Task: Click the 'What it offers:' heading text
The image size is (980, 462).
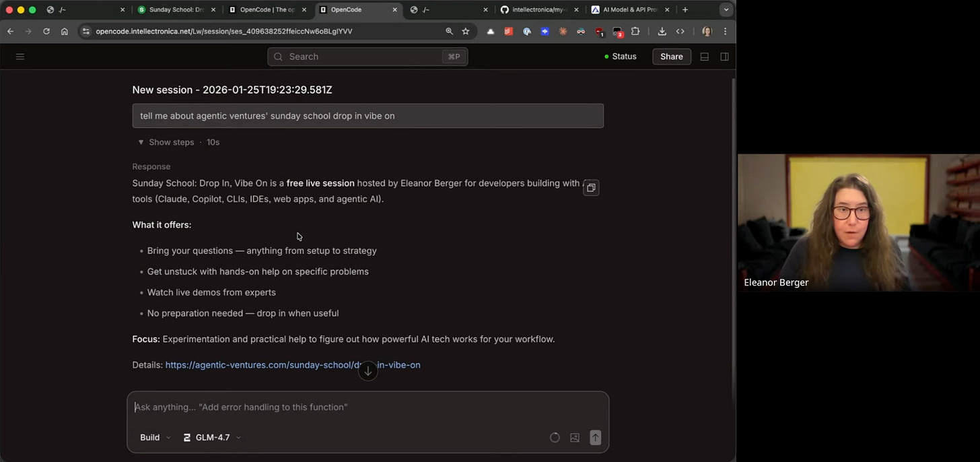Action: (x=162, y=225)
